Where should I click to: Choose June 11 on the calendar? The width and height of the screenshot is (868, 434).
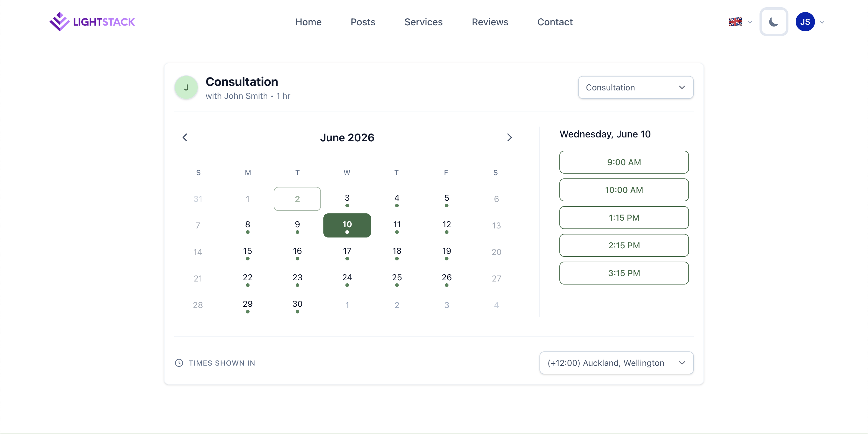click(x=397, y=225)
